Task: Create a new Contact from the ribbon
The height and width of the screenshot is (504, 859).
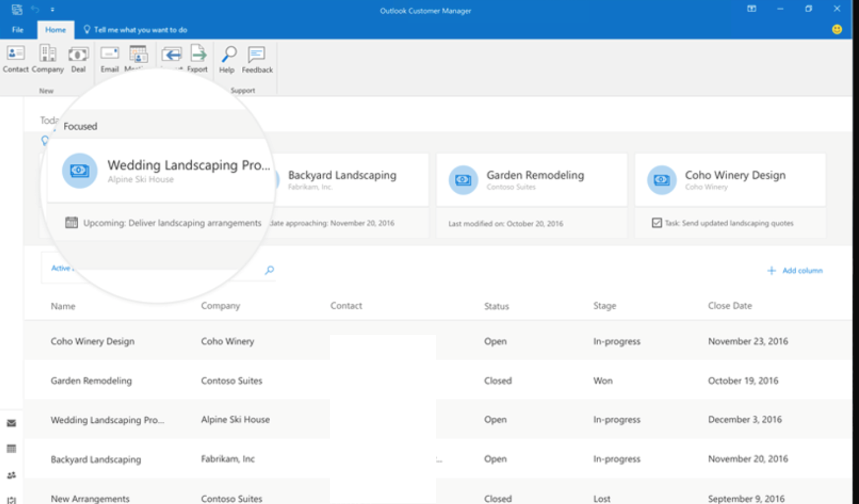Action: coord(16,59)
